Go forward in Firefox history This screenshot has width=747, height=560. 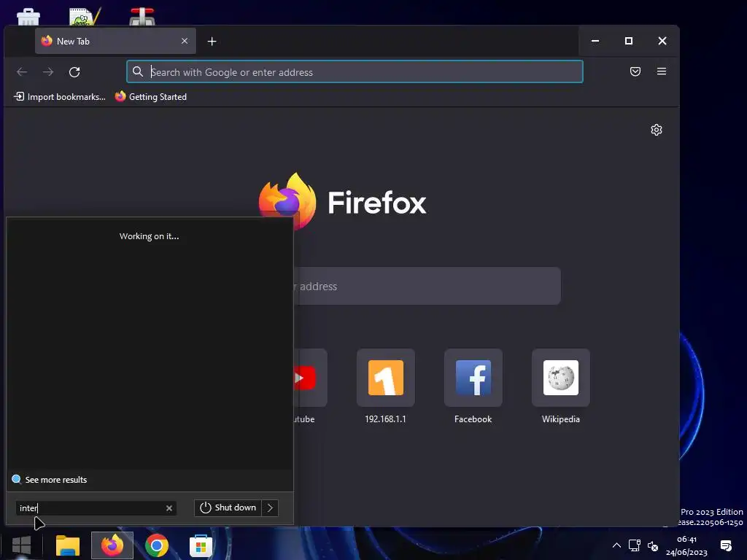click(48, 72)
